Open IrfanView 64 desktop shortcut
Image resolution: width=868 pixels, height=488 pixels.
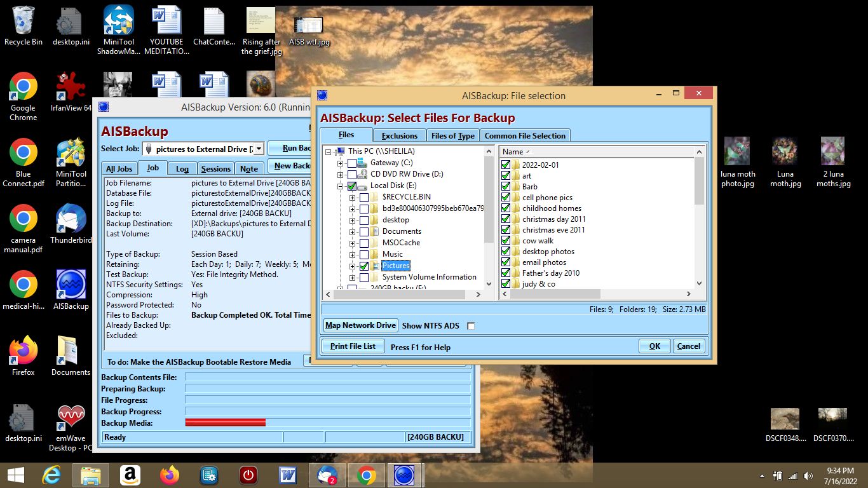point(71,86)
